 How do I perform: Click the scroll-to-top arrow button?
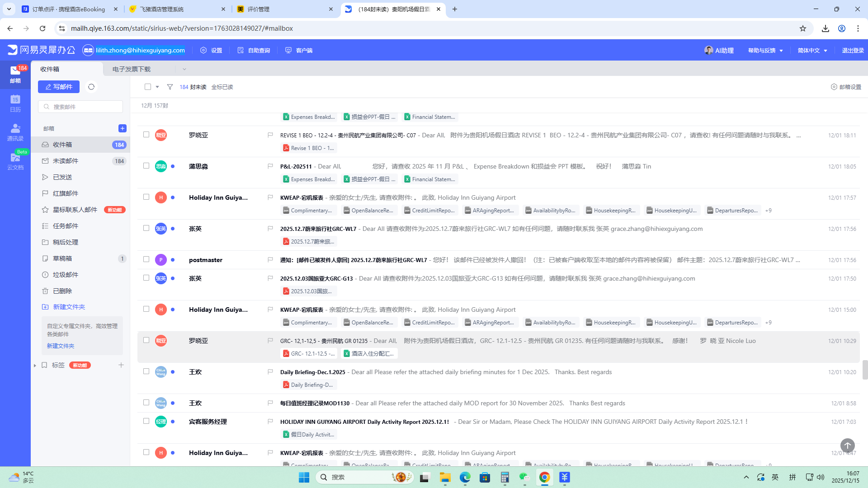pyautogui.click(x=847, y=446)
